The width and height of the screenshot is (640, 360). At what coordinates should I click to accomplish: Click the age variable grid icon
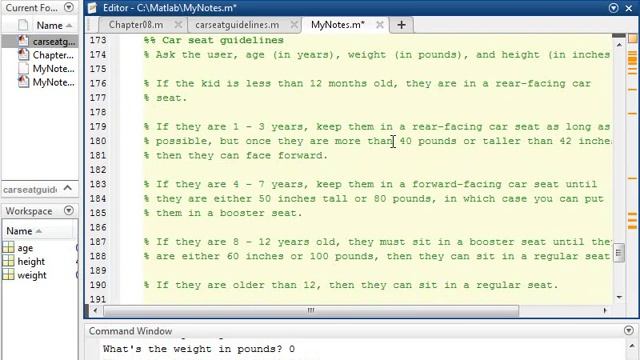pos(8,247)
